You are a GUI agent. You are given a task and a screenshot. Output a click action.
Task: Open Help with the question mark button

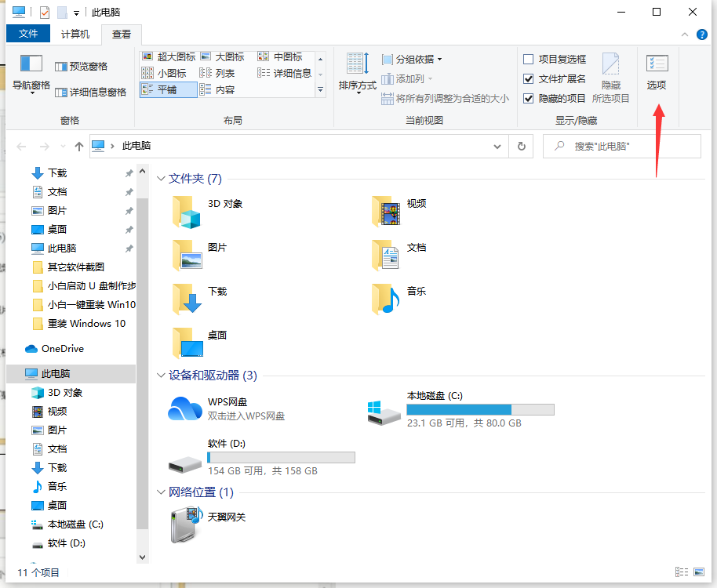(x=701, y=34)
